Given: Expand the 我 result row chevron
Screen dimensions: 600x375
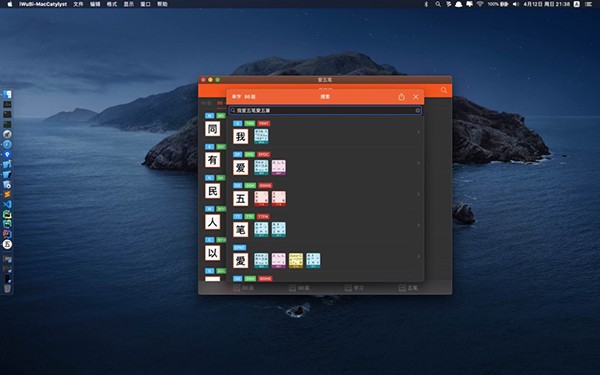Looking at the screenshot, I should pyautogui.click(x=418, y=132).
